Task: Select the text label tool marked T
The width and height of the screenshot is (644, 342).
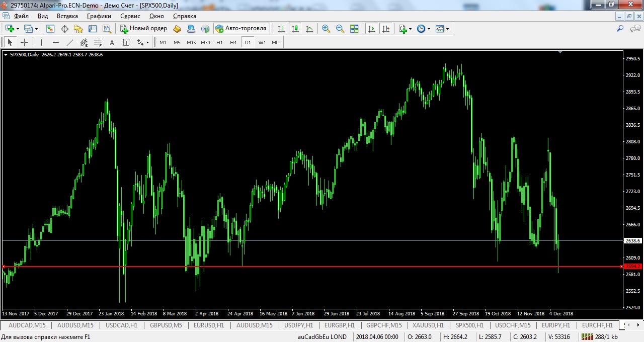Action: (x=126, y=42)
